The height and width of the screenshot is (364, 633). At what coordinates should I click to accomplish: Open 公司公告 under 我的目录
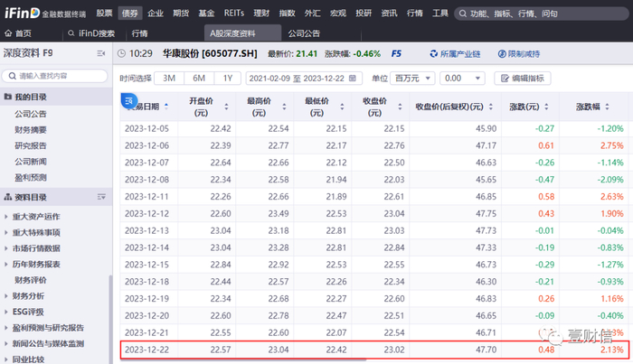click(31, 114)
